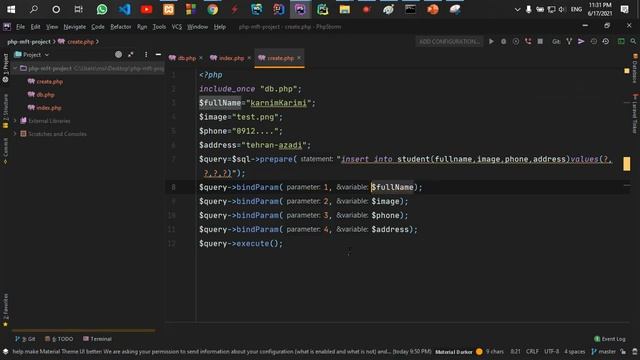
Task: Place cursor in $fullName on line 8
Action: coord(392,187)
